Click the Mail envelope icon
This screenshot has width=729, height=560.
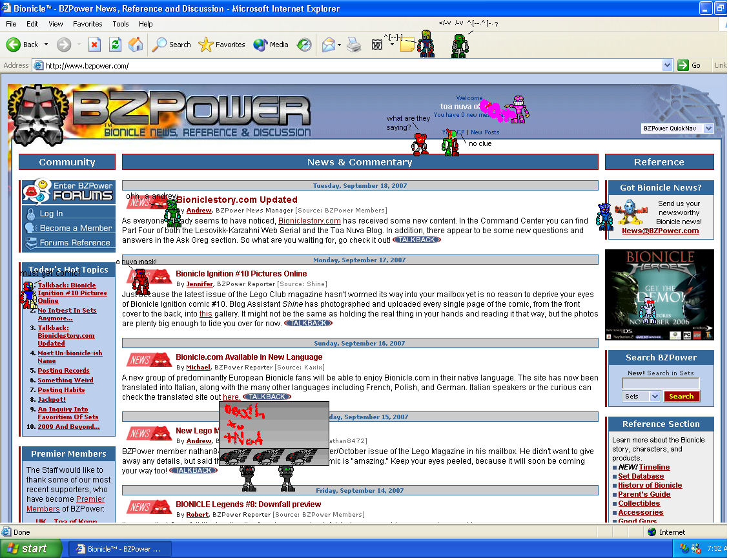tap(328, 45)
